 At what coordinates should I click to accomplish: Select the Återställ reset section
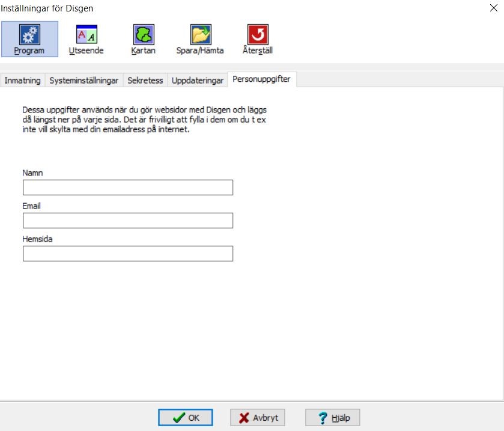258,39
